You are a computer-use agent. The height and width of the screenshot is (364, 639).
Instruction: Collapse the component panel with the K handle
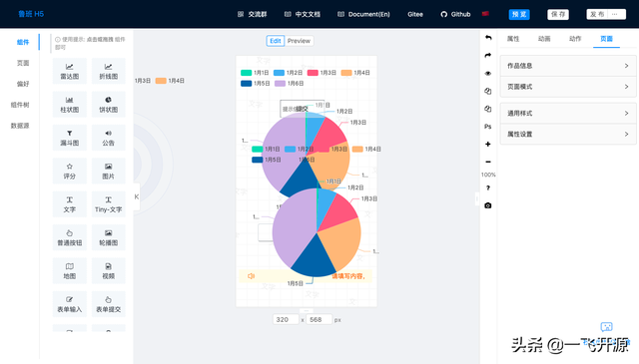point(137,196)
